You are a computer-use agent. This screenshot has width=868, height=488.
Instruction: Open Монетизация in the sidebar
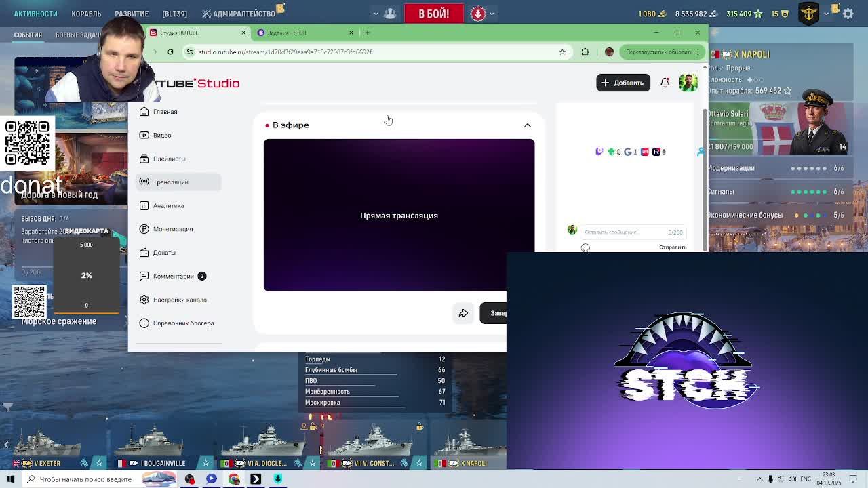pyautogui.click(x=178, y=229)
